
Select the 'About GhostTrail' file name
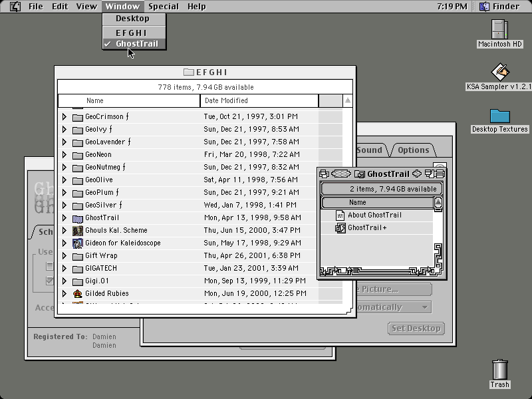pyautogui.click(x=374, y=215)
